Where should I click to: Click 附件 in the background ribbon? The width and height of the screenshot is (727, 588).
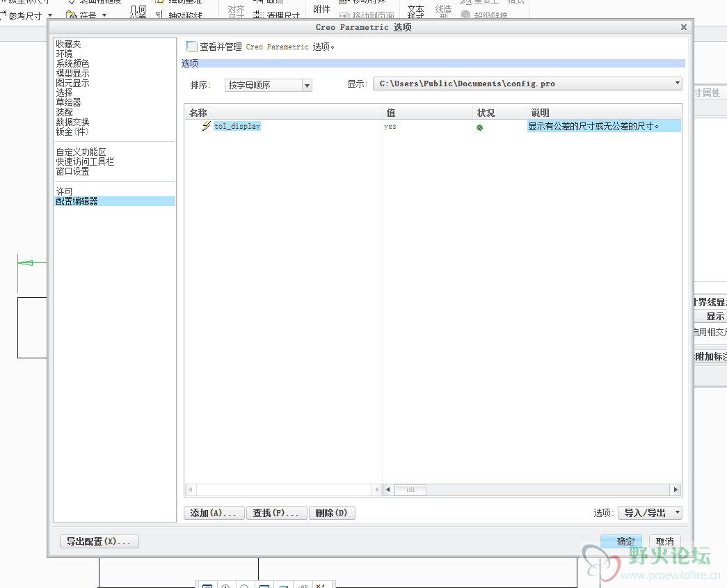[x=322, y=9]
